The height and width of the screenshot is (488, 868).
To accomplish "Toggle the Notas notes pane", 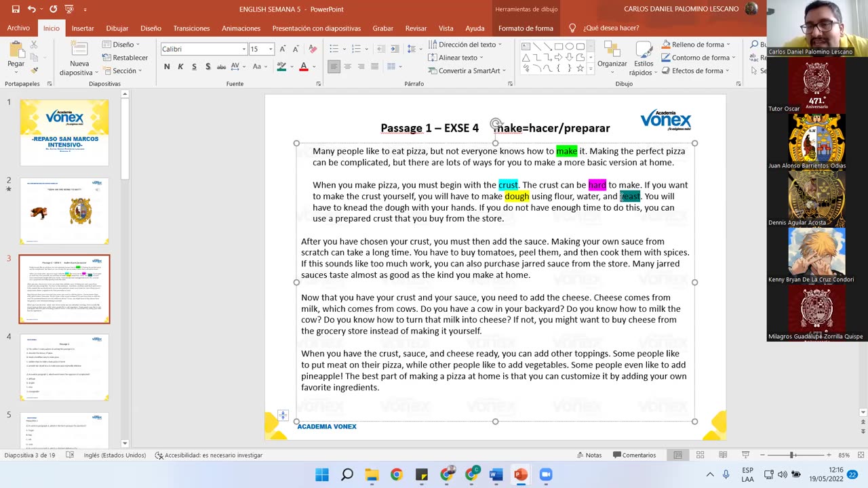I will 589,455.
